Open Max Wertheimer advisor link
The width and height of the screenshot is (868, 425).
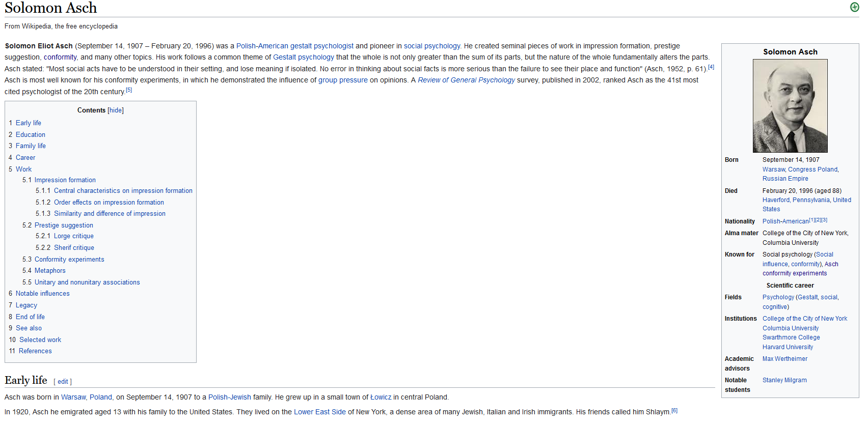tap(785, 359)
